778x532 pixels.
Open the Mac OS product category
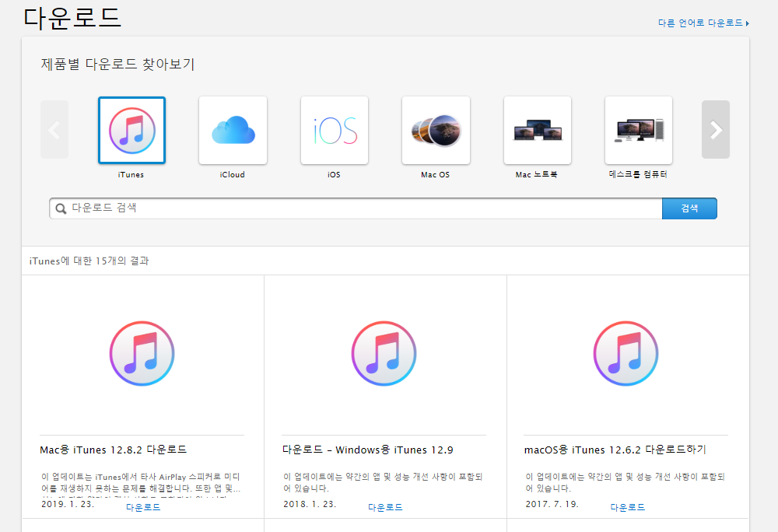coord(436,130)
